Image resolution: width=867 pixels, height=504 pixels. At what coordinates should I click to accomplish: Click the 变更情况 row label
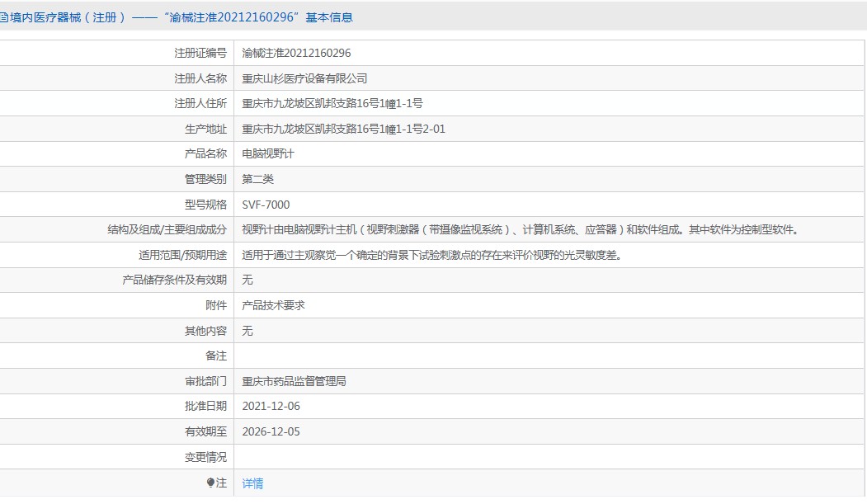pos(205,457)
